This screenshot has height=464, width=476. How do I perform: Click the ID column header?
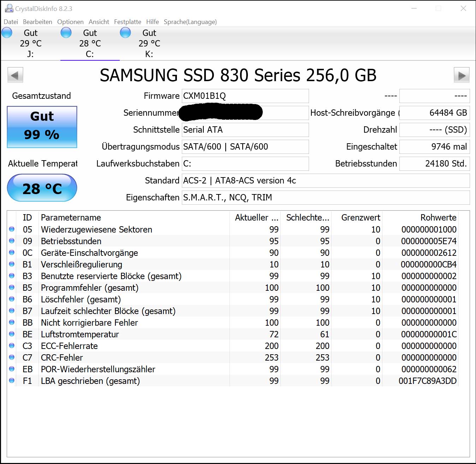click(27, 218)
